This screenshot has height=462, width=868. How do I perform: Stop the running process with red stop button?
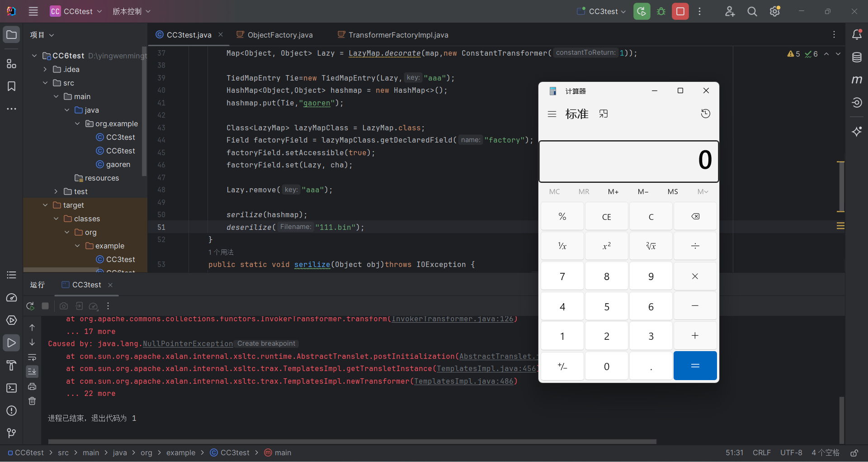(x=680, y=11)
